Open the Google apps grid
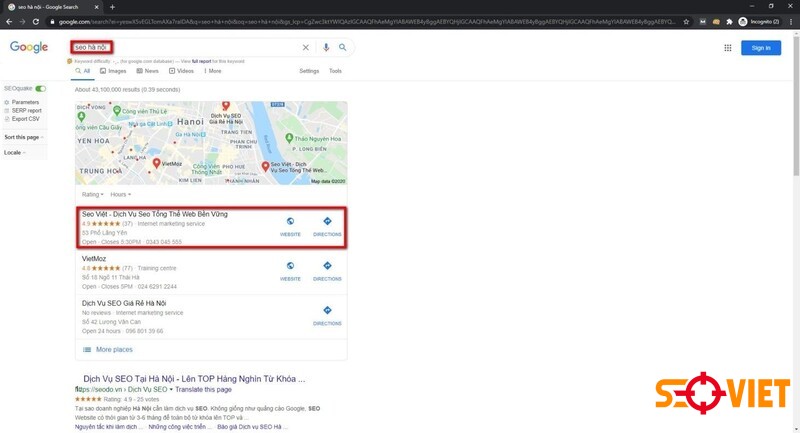800x433 pixels. point(728,48)
